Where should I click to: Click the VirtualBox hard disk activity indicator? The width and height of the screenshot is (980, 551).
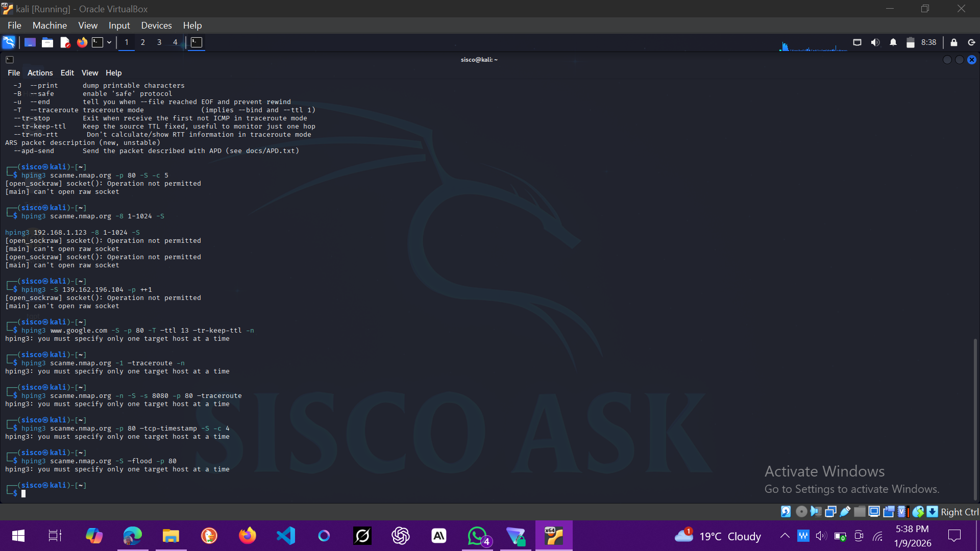click(786, 512)
